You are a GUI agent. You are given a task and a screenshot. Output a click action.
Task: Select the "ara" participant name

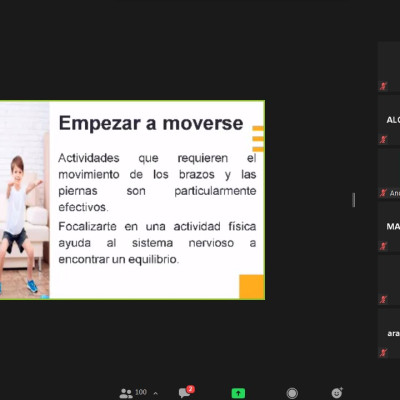[393, 333]
